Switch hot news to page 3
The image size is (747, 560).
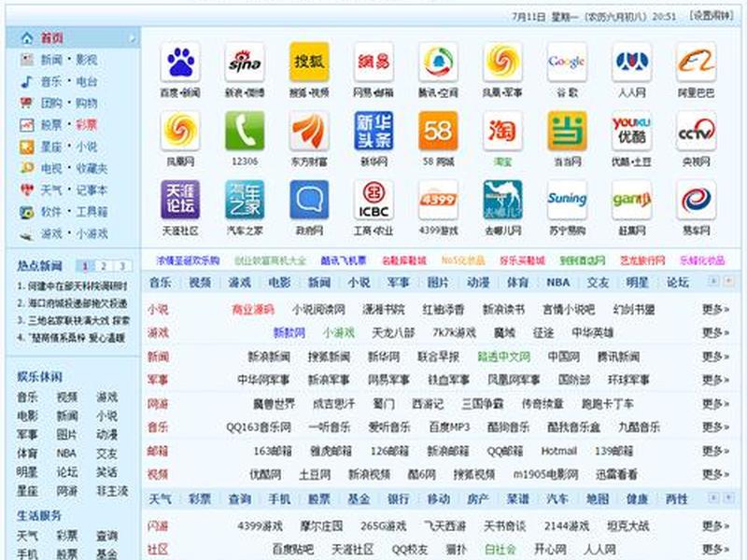122,266
